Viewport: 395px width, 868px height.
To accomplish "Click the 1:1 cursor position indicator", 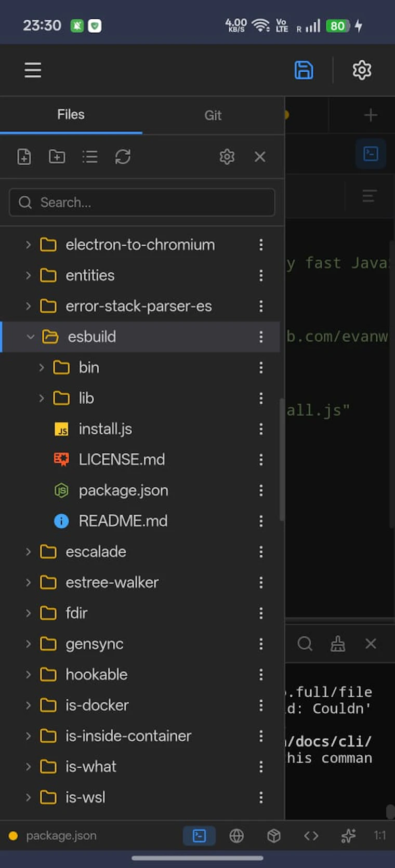I will point(380,835).
